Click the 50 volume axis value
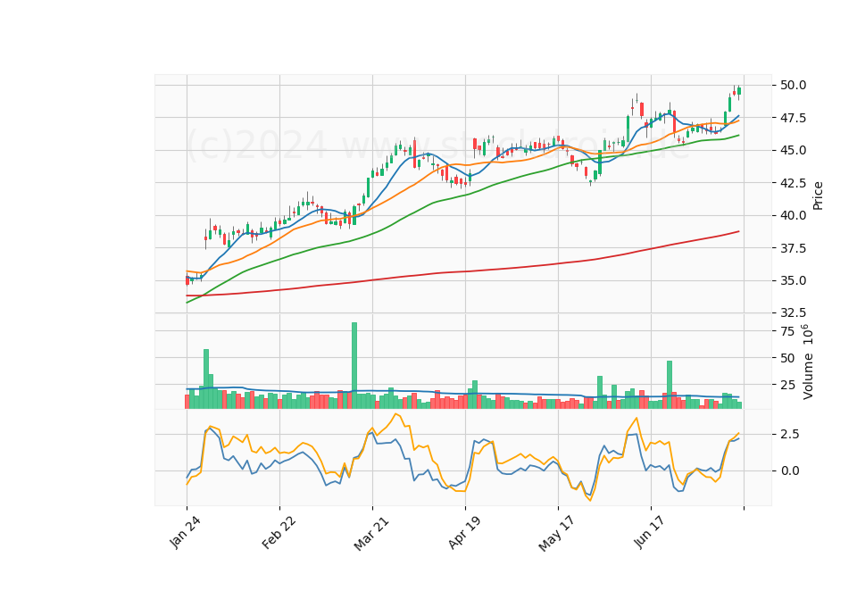 787,359
